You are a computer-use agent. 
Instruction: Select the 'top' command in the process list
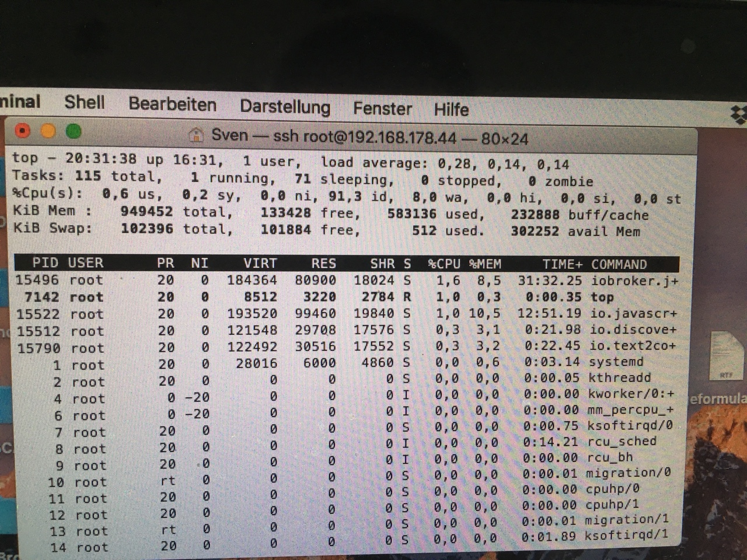click(x=602, y=297)
